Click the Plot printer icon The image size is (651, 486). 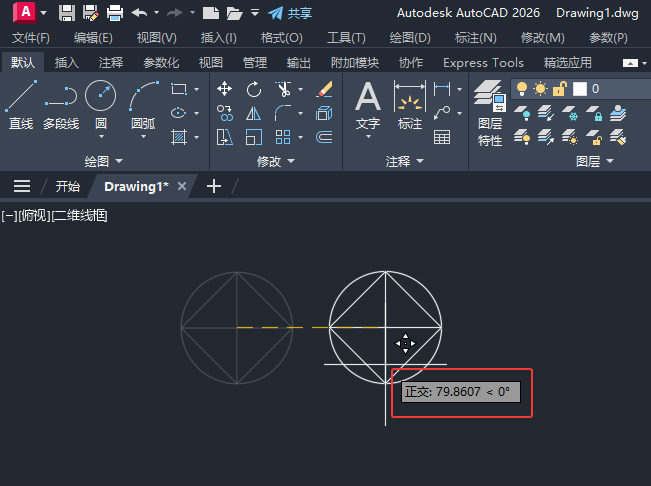pos(115,13)
